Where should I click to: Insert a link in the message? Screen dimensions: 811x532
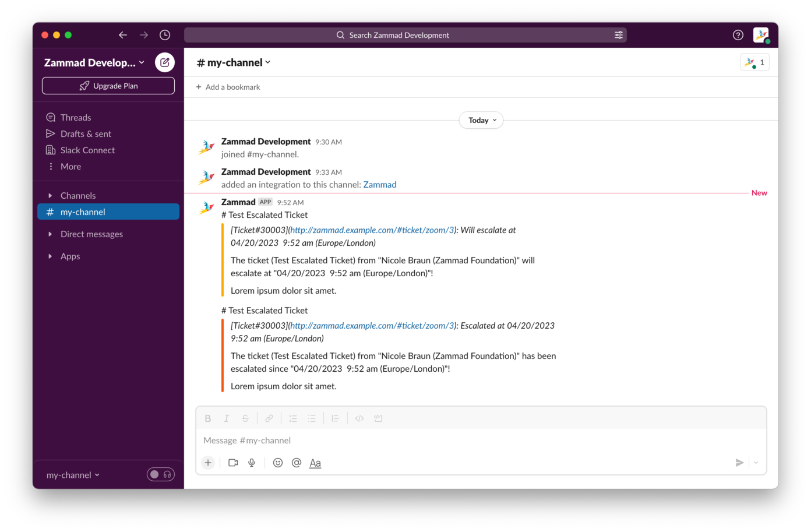[269, 418]
